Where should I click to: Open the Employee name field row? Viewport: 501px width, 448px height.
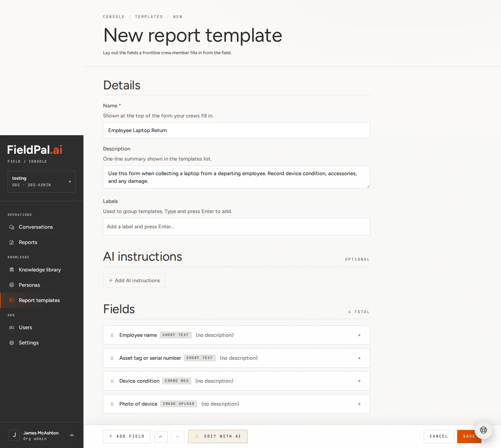[237, 335]
